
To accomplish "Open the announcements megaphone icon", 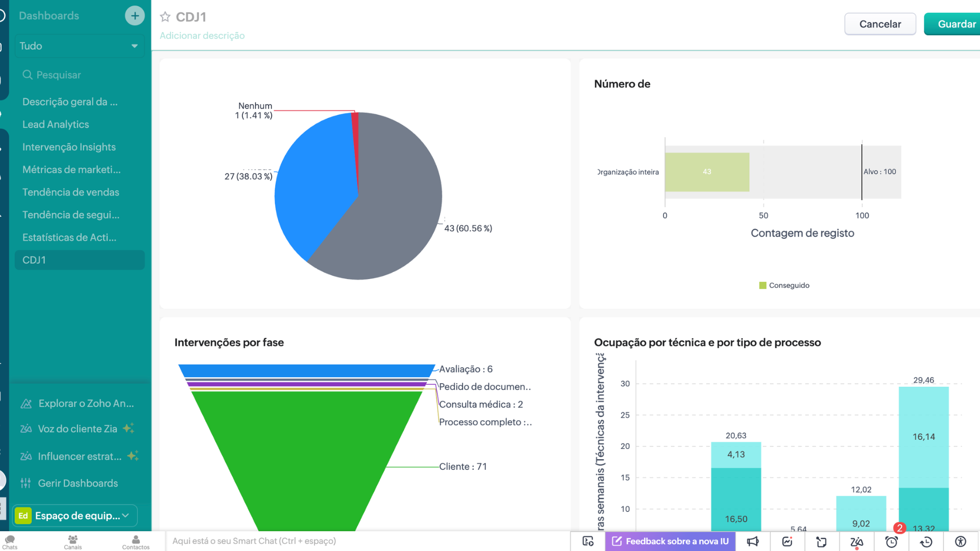I will tap(753, 541).
